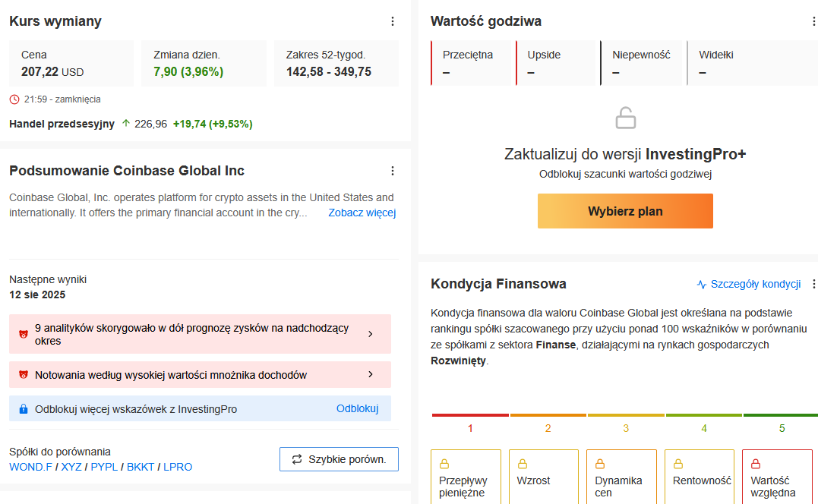Open the Kurs wymiany three-dot menu

393,21
